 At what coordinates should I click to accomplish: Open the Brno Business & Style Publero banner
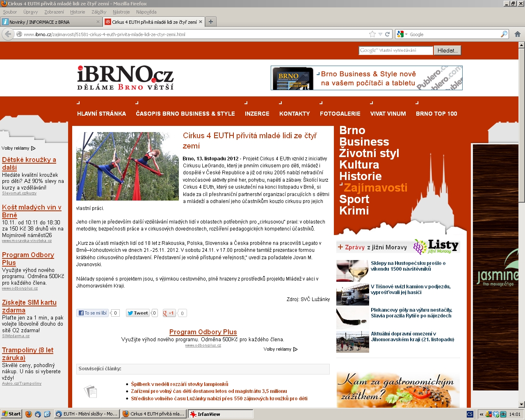[367, 78]
